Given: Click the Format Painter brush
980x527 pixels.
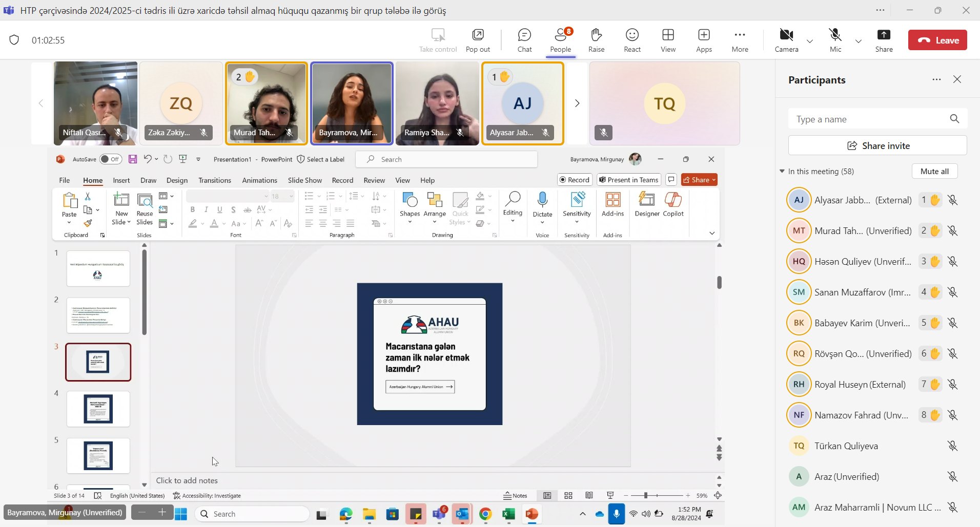Looking at the screenshot, I should 88,223.
